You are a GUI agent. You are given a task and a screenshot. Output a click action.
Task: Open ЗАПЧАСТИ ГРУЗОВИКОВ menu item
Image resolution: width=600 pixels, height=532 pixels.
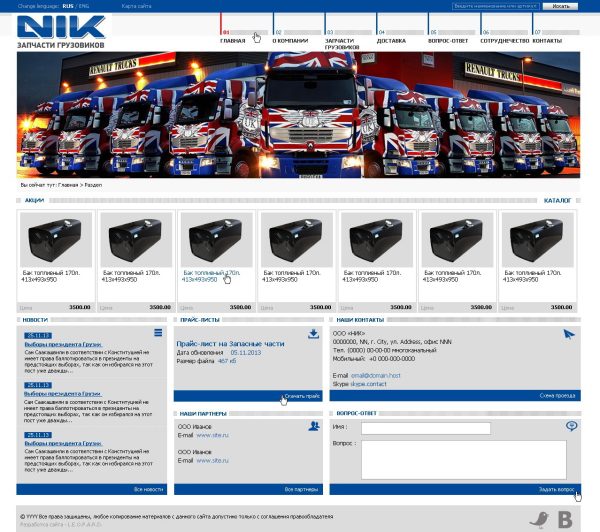pos(342,44)
